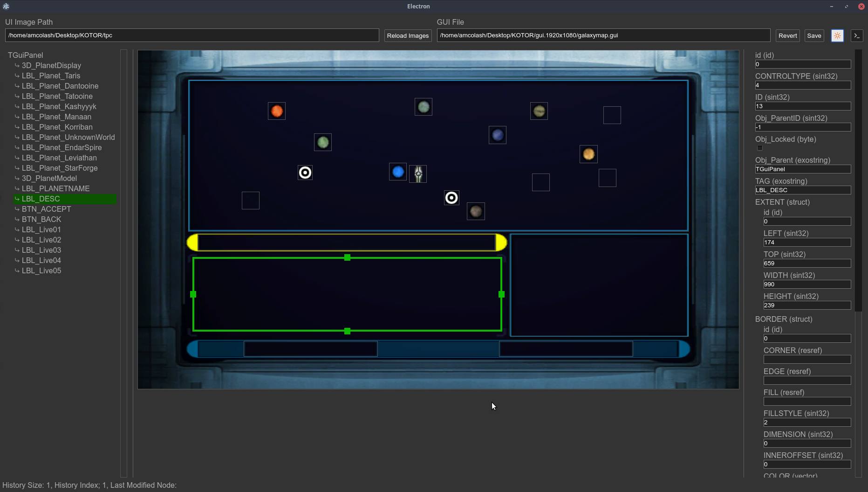Click the FILL resref field
Screen dimensions: 868x492
point(807,402)
